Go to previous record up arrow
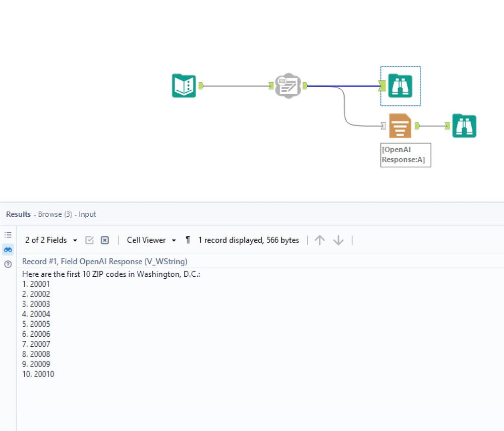 319,240
